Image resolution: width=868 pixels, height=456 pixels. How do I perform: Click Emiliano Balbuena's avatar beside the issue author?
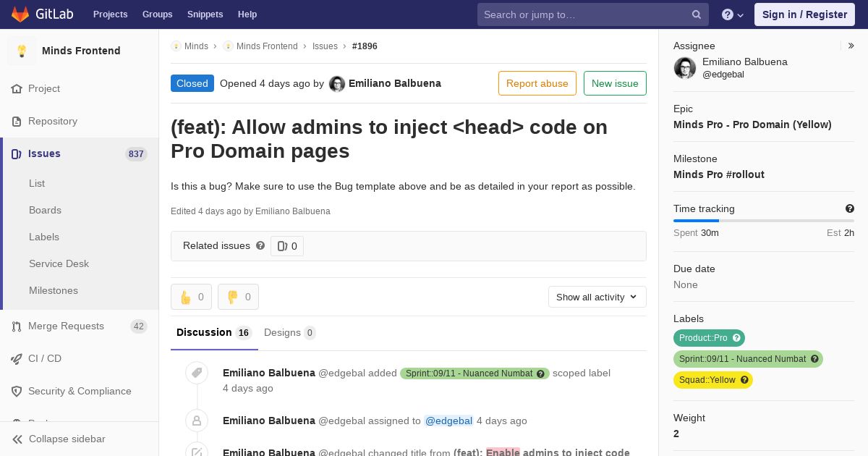click(337, 84)
